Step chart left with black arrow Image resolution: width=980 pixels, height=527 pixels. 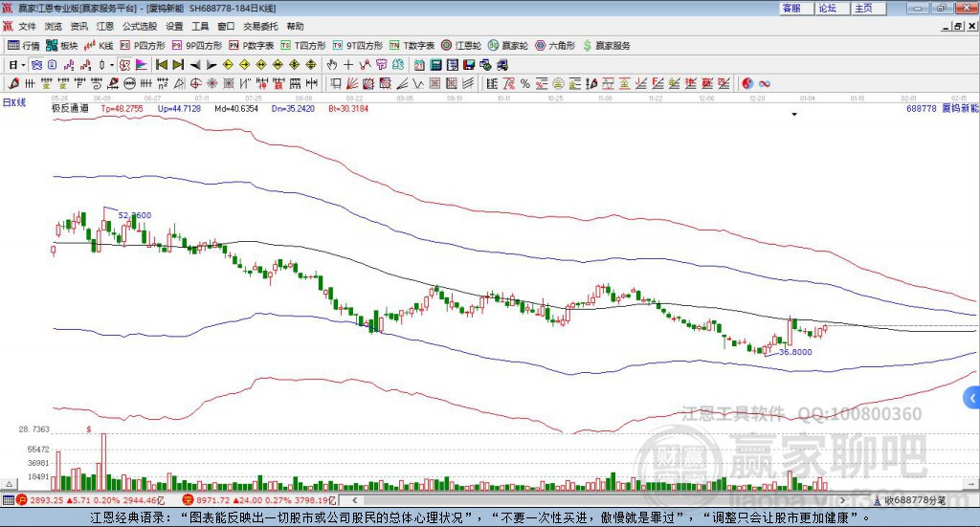195,65
